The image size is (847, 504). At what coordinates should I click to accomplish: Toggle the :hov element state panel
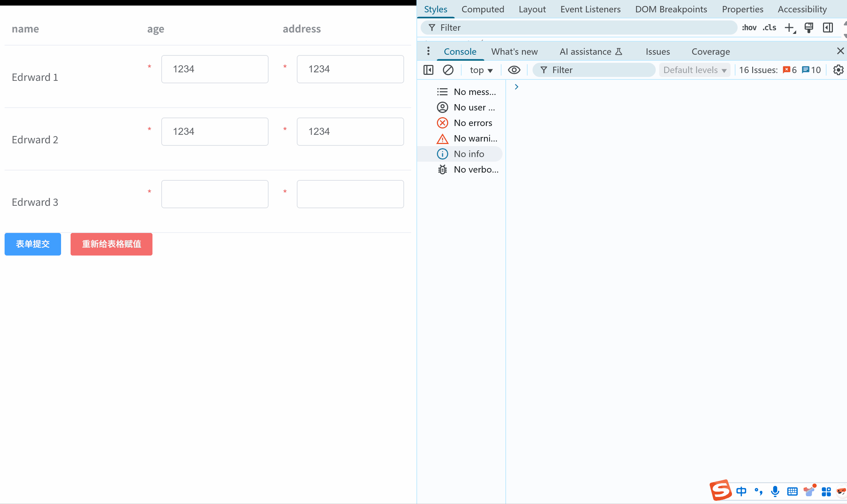coord(749,28)
